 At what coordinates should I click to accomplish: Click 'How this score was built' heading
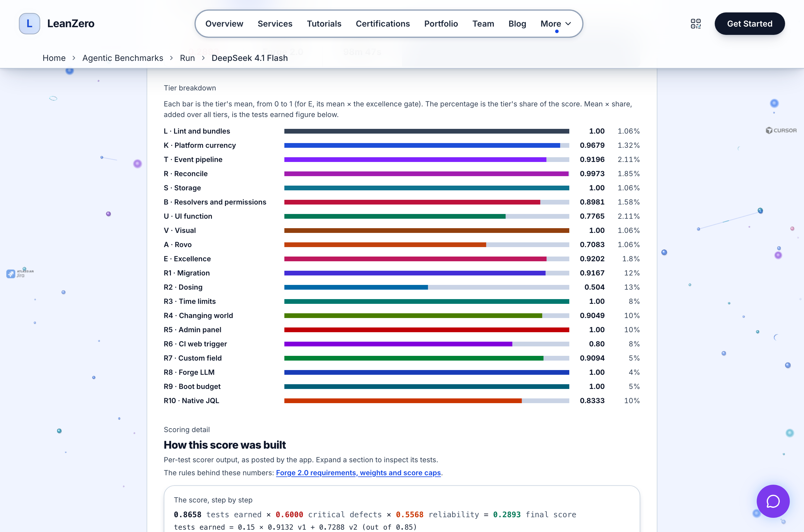point(225,445)
